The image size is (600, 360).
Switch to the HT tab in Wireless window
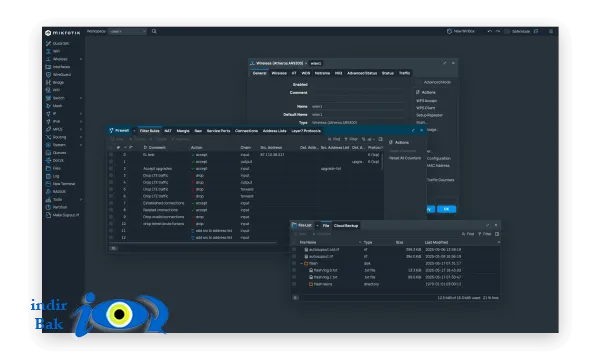294,73
